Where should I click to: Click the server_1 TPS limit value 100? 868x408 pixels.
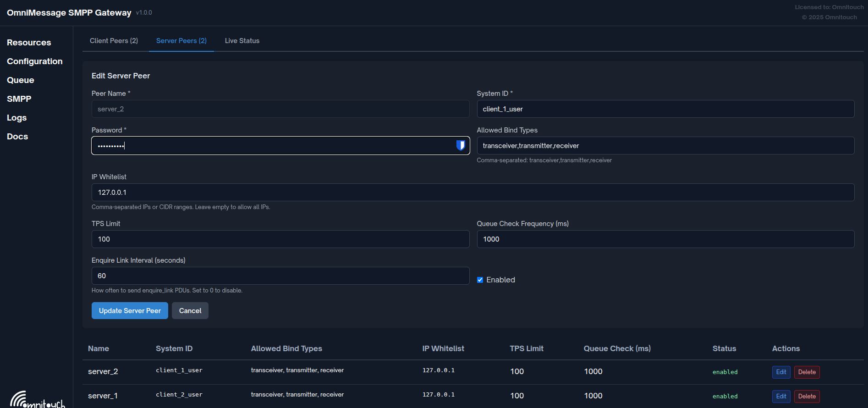(x=517, y=396)
